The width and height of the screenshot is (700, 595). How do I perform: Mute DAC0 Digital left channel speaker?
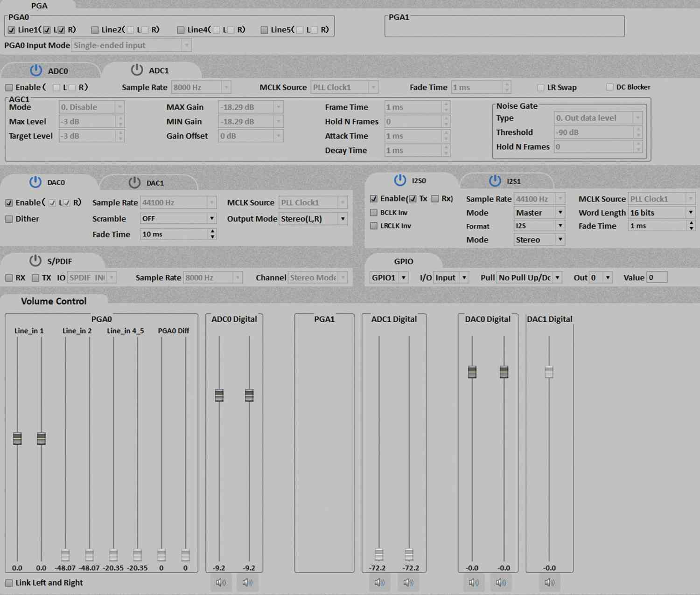(x=474, y=582)
